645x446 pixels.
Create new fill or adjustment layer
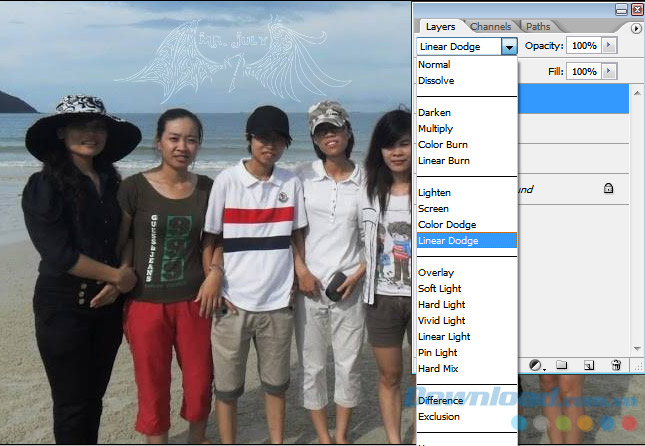click(x=536, y=365)
